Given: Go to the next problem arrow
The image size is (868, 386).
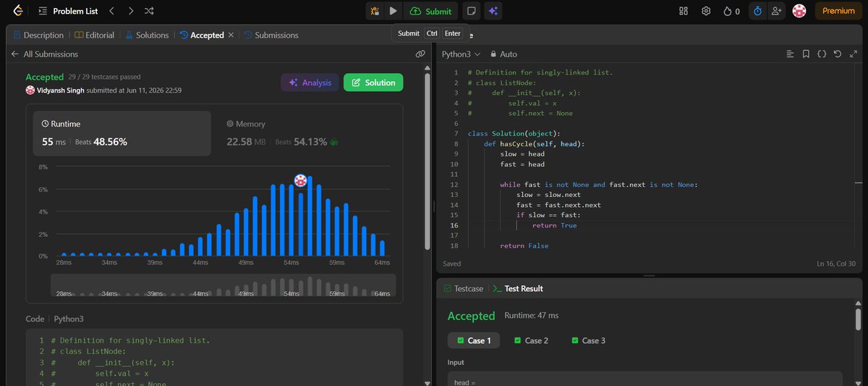Looking at the screenshot, I should click(130, 11).
